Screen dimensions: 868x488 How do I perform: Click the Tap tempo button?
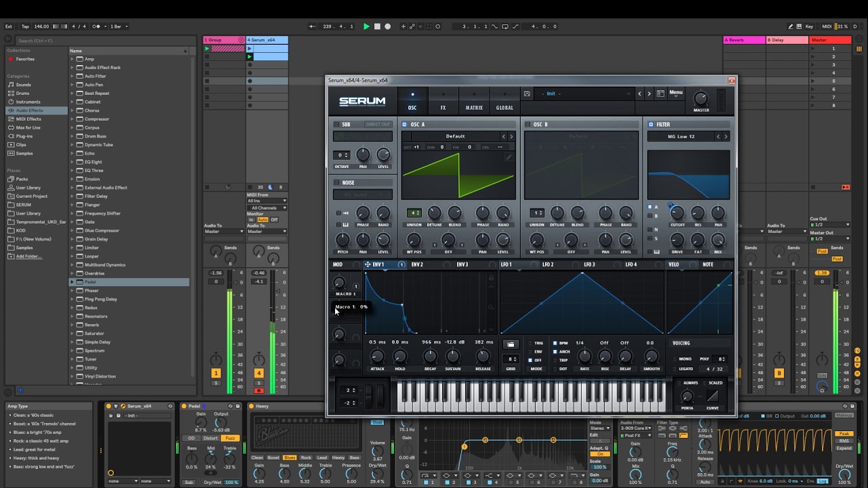coord(25,26)
